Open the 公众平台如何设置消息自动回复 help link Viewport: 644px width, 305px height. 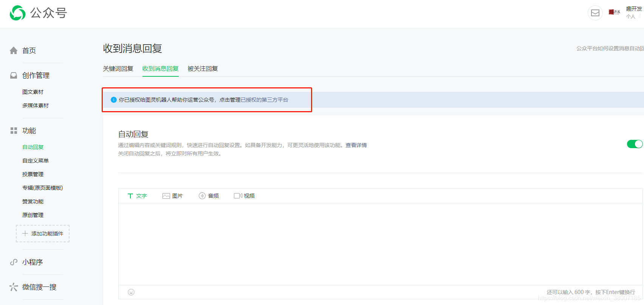point(610,48)
